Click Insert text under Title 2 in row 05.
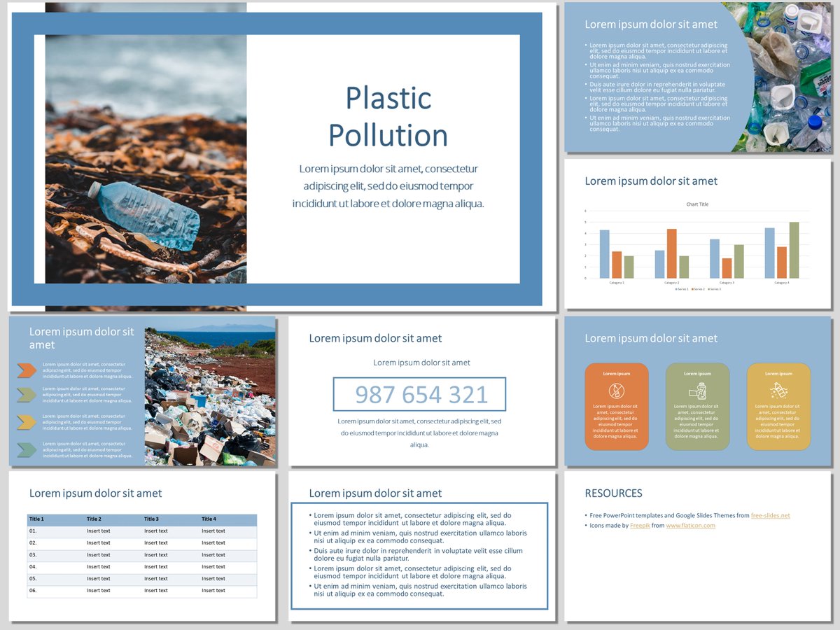Screen dimensions: 840x630 (99, 578)
